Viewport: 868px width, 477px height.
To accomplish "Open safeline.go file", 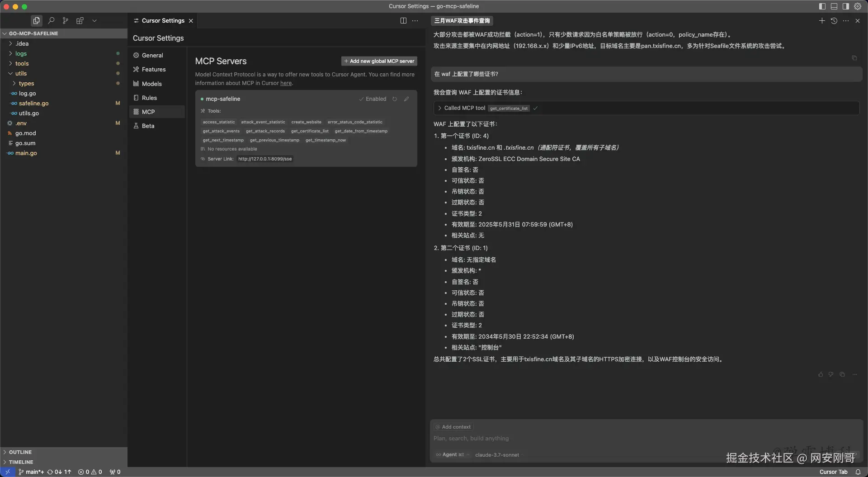I will pyautogui.click(x=64, y=103).
